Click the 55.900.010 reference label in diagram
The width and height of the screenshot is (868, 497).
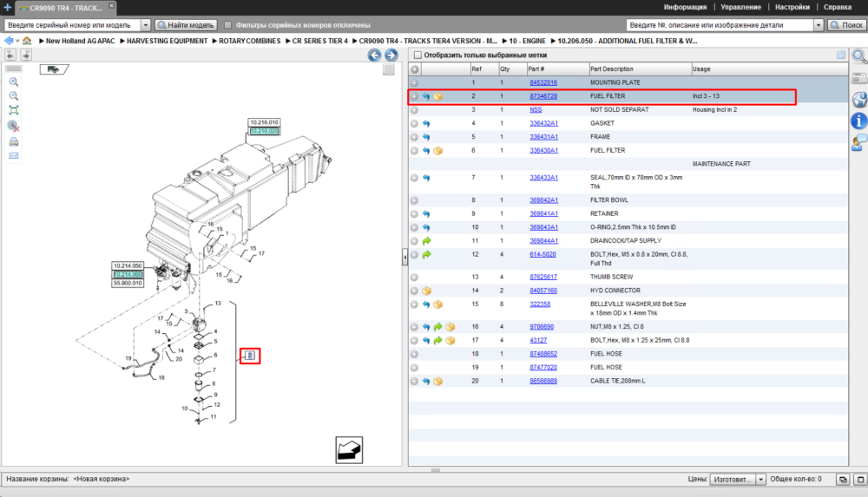128,283
